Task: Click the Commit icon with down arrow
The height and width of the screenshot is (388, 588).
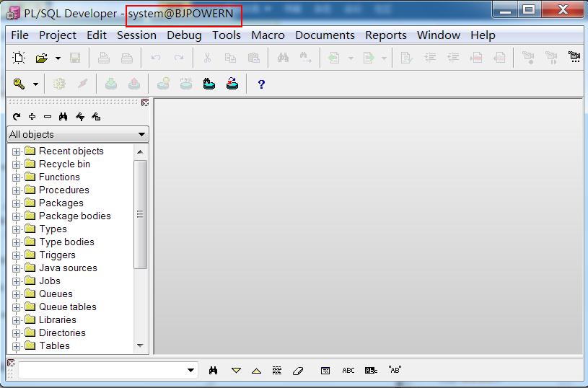Action: [x=110, y=84]
